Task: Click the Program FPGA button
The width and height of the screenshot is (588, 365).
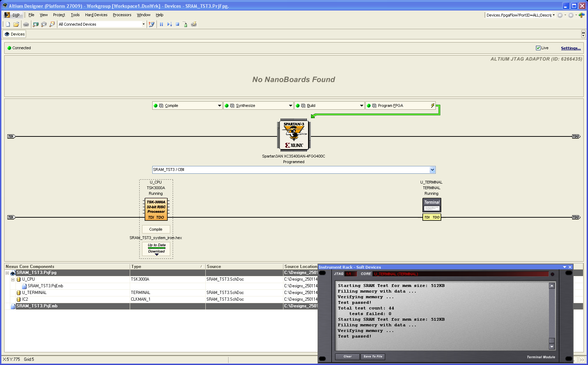Action: pos(401,105)
